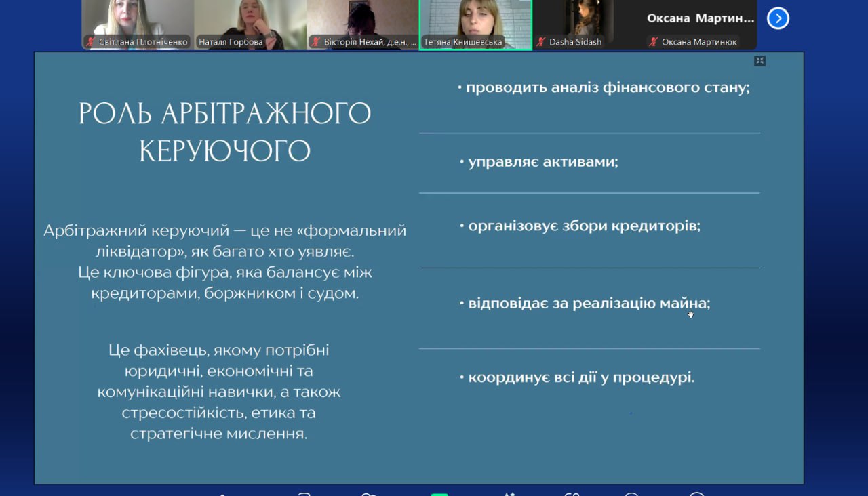The image size is (868, 496).
Task: Click Вікторія Нехай's muted microphone icon
Action: click(315, 42)
